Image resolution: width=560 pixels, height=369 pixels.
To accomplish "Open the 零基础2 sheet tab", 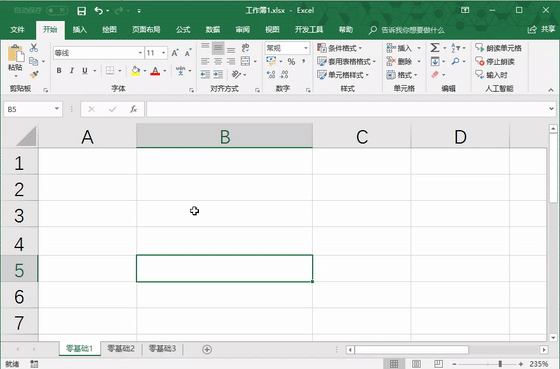I will 121,349.
